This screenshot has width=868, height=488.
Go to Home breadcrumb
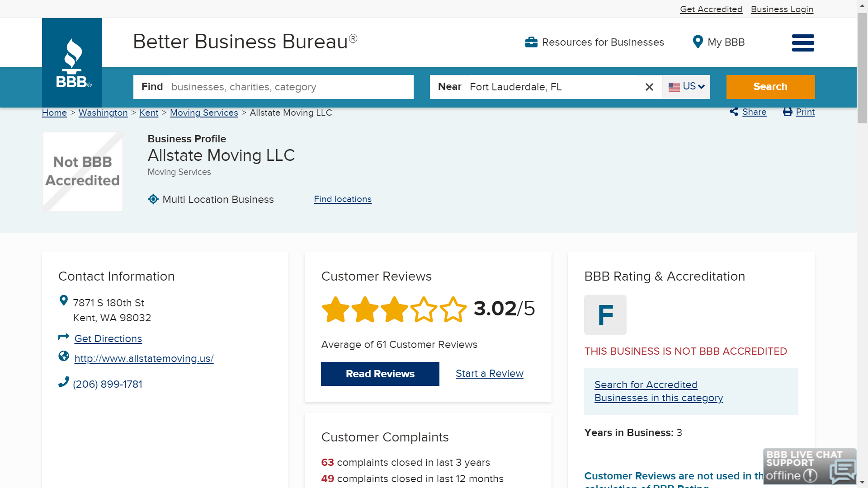point(54,113)
